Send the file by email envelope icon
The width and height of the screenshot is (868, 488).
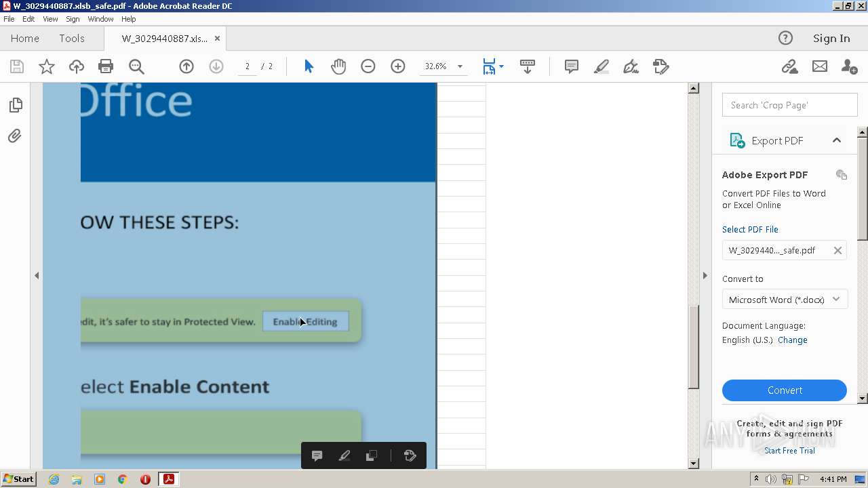pos(820,66)
